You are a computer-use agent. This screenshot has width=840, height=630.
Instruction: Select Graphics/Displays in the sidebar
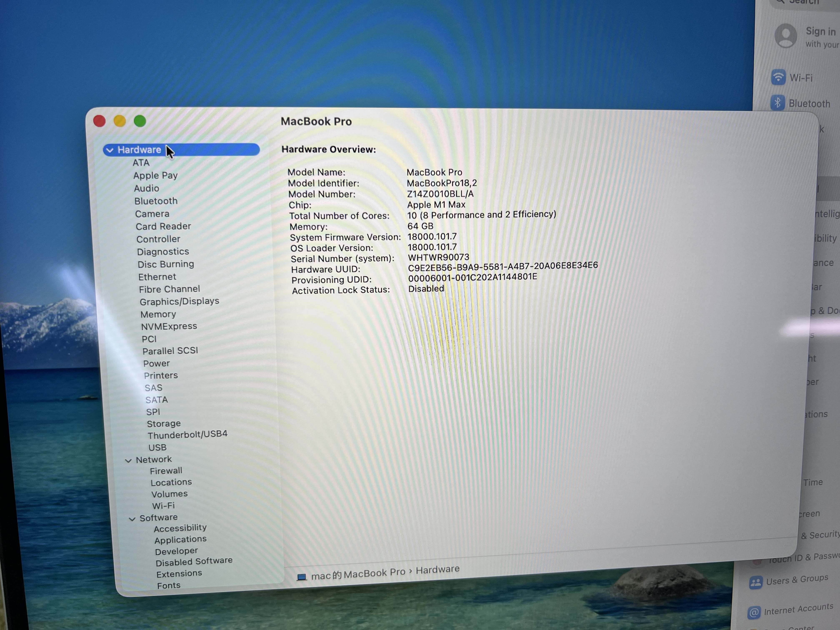pos(179,301)
